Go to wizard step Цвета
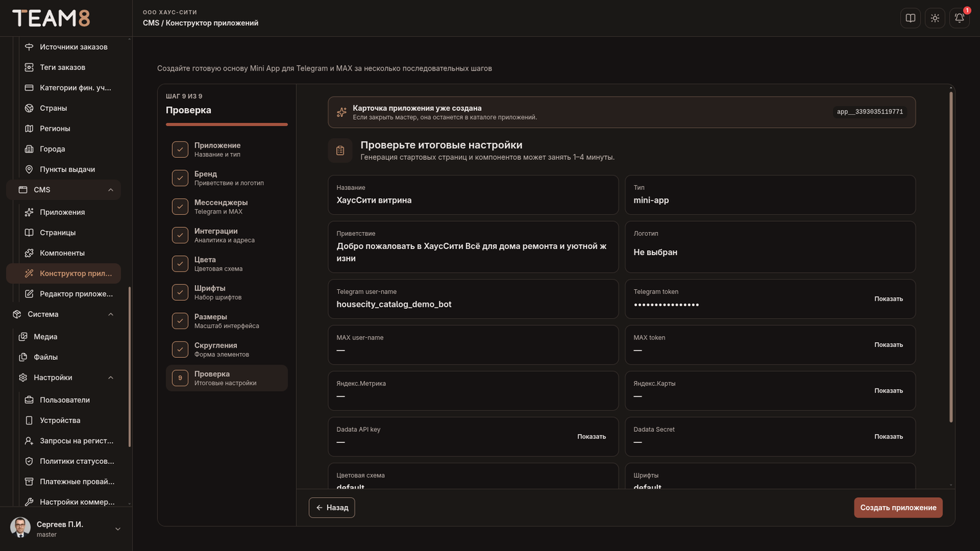This screenshot has width=980, height=551. click(x=227, y=264)
